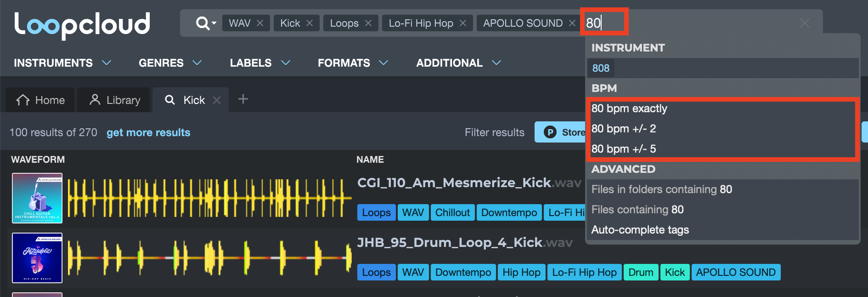The width and height of the screenshot is (868, 297).
Task: Remove the Loops search tag
Action: [368, 23]
